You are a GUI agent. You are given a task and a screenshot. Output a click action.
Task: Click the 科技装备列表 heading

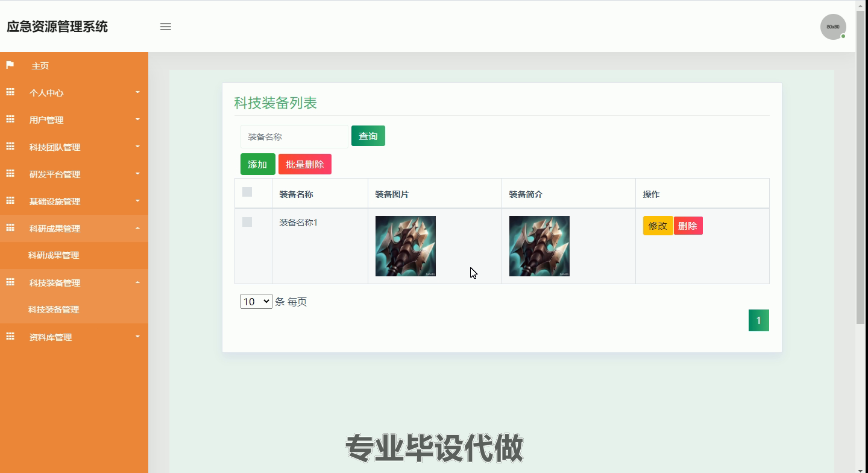(x=275, y=103)
